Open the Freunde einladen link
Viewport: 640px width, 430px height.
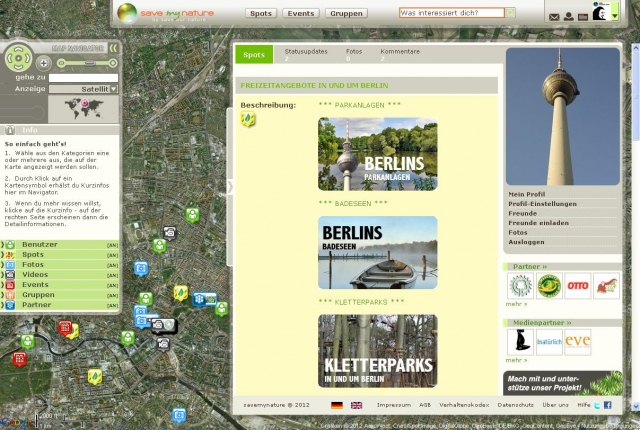(x=538, y=223)
